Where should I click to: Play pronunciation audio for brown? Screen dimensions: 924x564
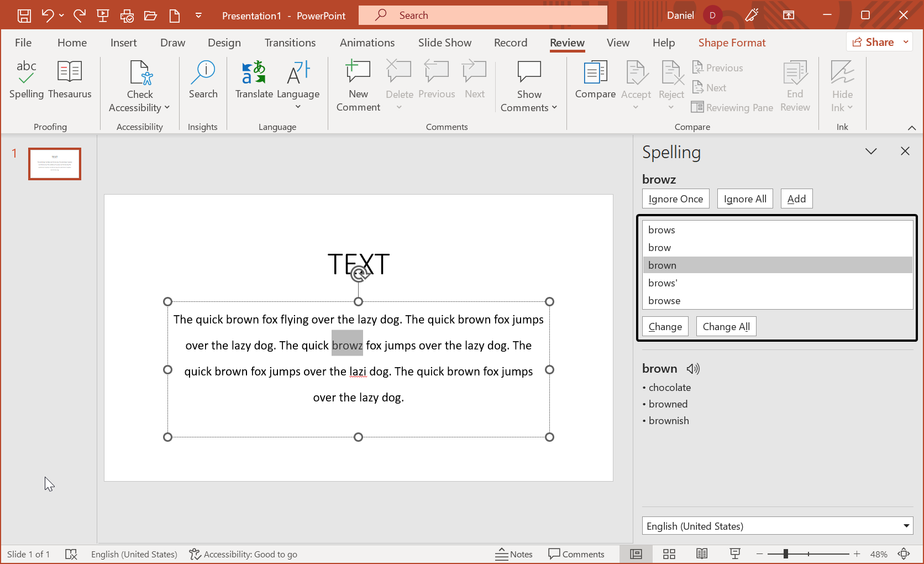click(x=693, y=369)
